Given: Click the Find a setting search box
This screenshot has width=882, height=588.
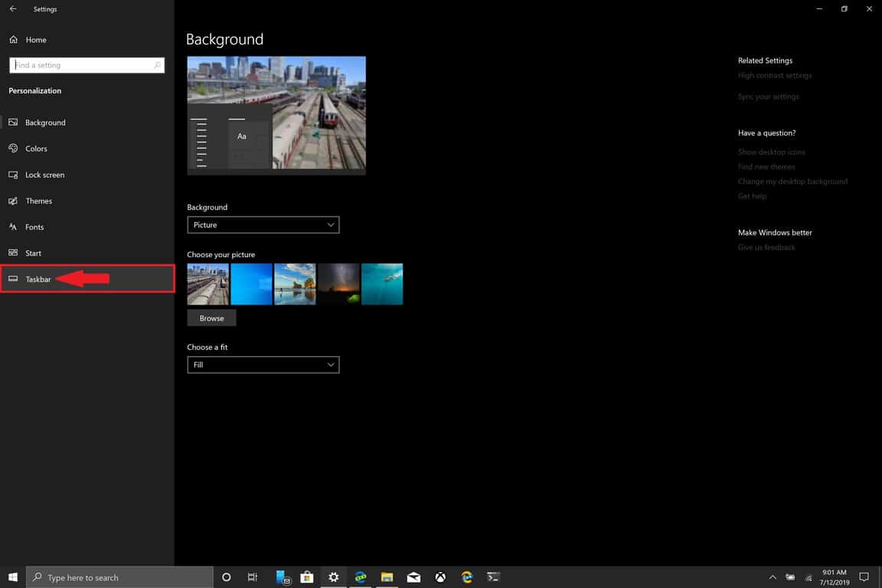Looking at the screenshot, I should pyautogui.click(x=87, y=65).
